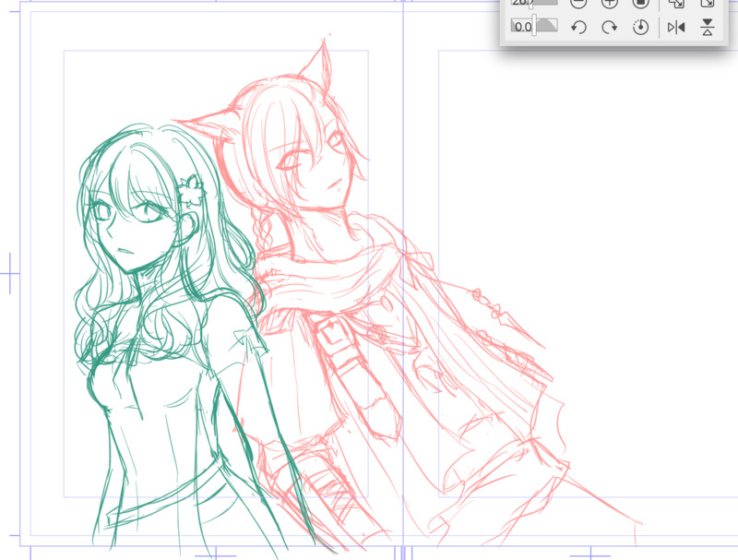This screenshot has width=738, height=560.
Task: Flip canvas horizontally in Navigator
Action: click(x=676, y=28)
